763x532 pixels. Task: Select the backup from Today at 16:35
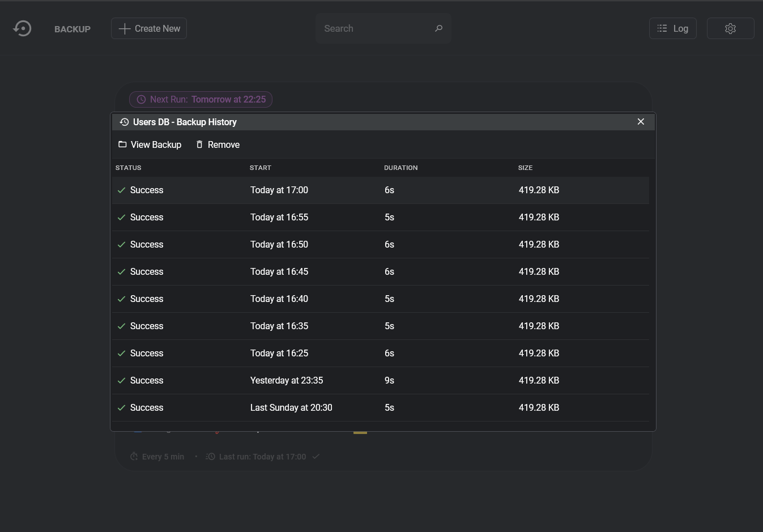point(381,326)
